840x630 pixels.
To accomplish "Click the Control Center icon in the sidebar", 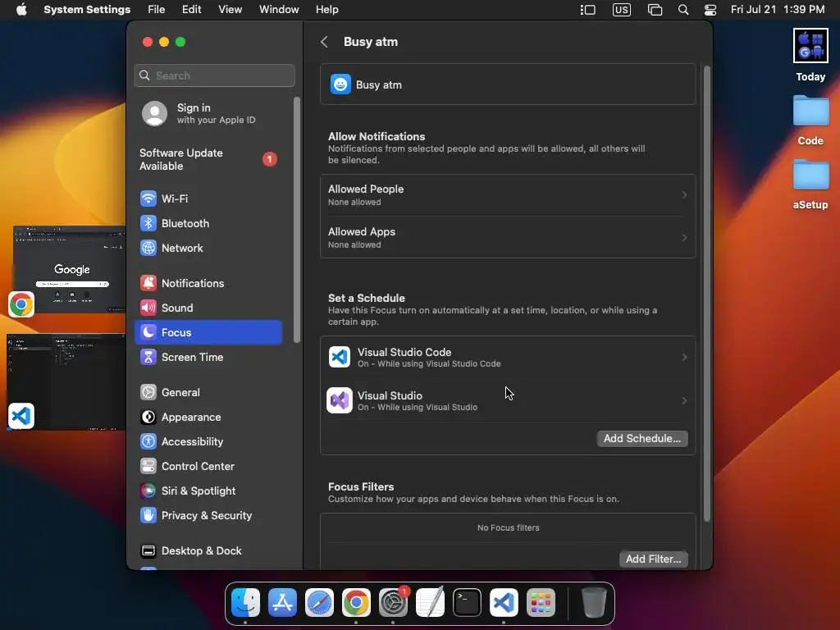I will [x=148, y=467].
